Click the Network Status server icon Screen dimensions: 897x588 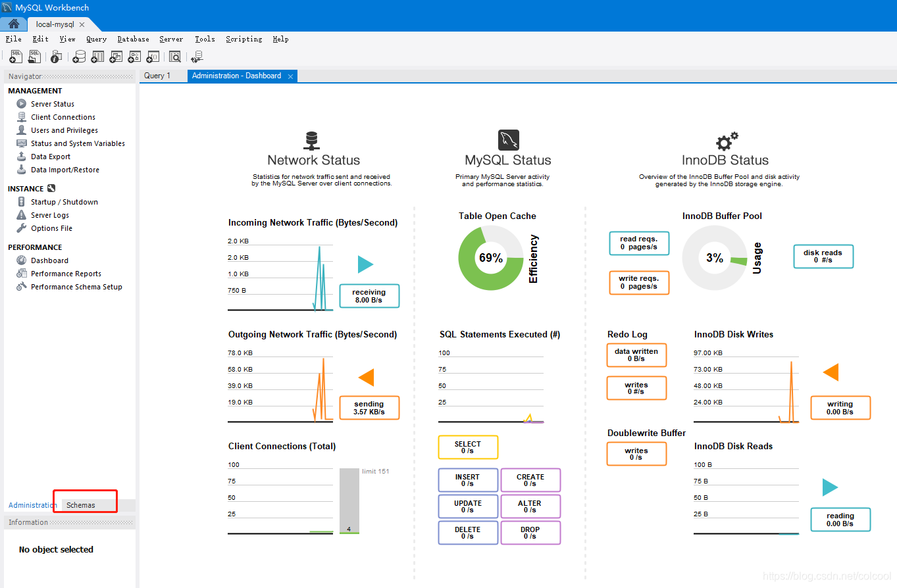coord(311,140)
